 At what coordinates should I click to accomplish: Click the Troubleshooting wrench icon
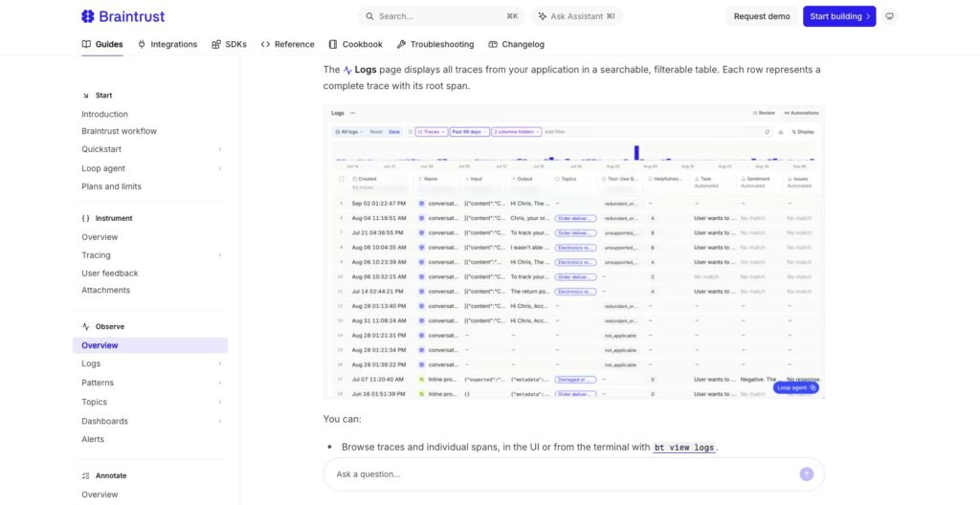[x=401, y=44]
